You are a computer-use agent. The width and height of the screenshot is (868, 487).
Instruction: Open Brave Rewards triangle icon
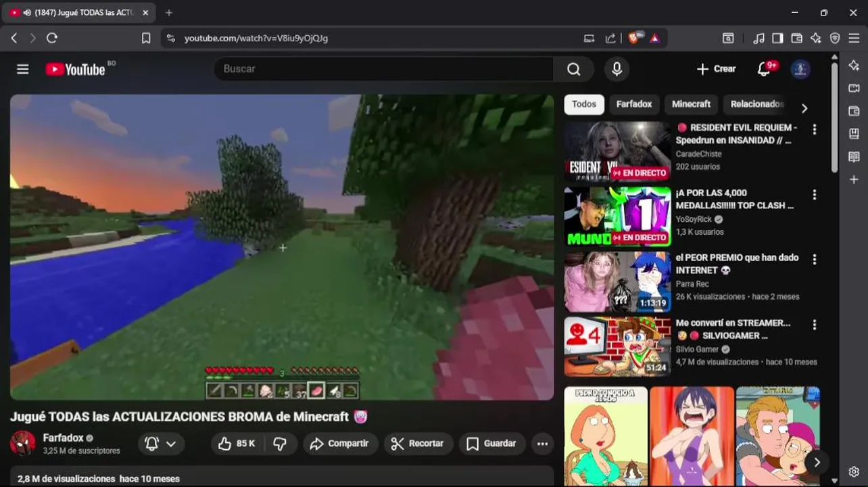point(654,39)
